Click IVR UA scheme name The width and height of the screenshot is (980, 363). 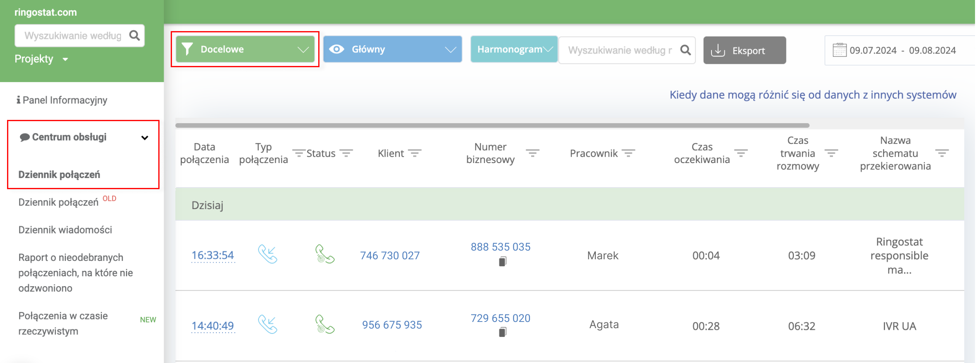tap(900, 326)
